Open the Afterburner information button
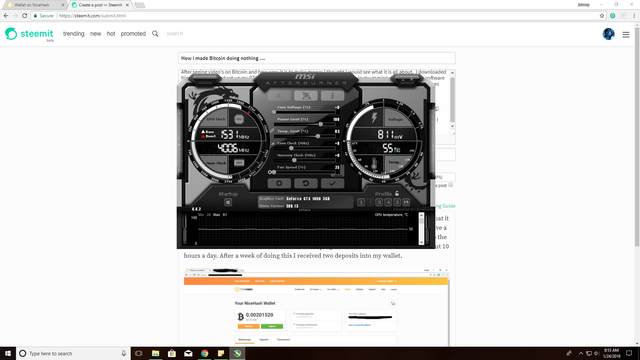The width and height of the screenshot is (640, 360). click(x=332, y=96)
